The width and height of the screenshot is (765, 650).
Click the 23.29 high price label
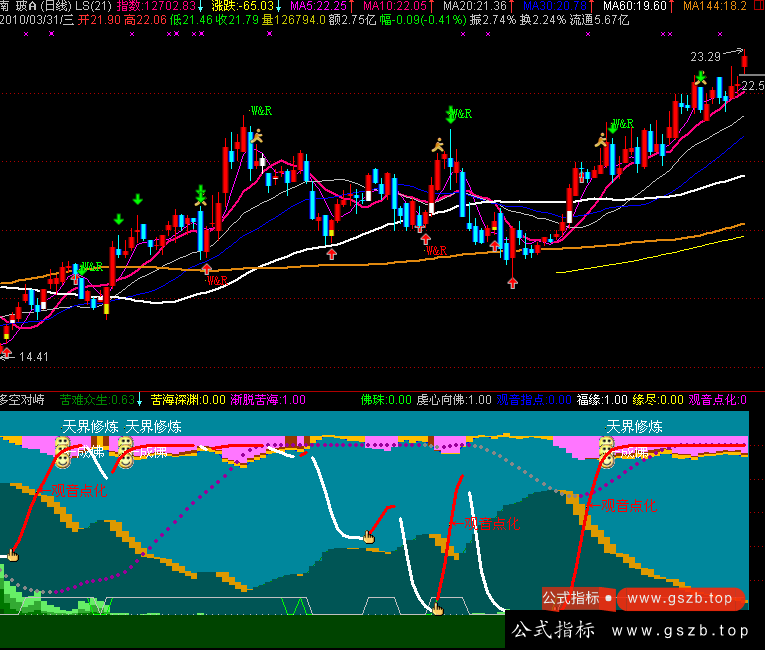pos(705,56)
